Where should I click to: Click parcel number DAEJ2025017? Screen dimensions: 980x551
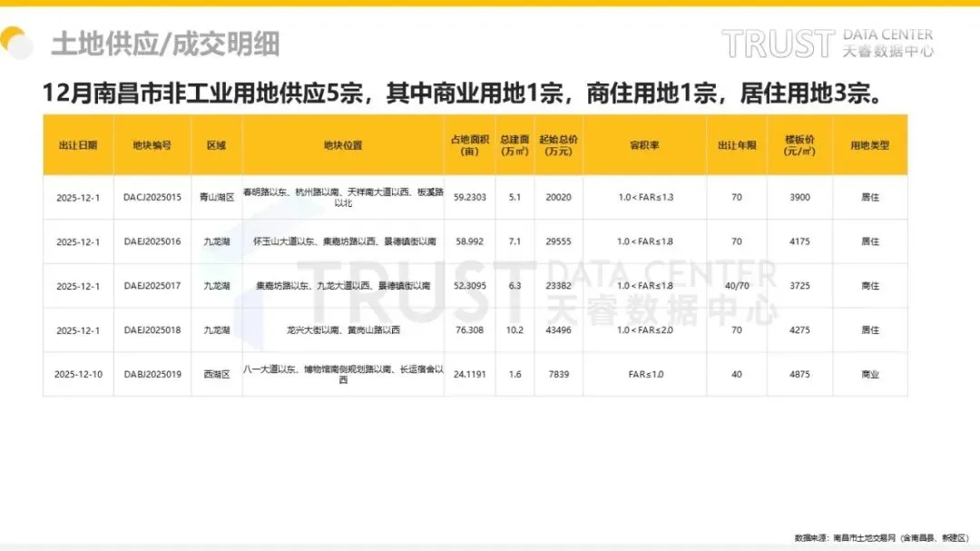pyautogui.click(x=152, y=286)
